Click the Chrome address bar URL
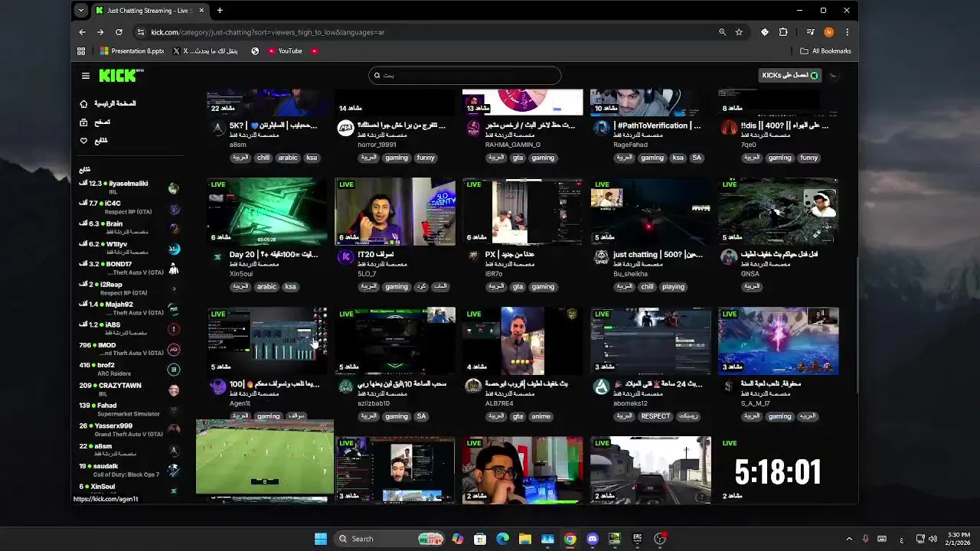 pyautogui.click(x=267, y=32)
